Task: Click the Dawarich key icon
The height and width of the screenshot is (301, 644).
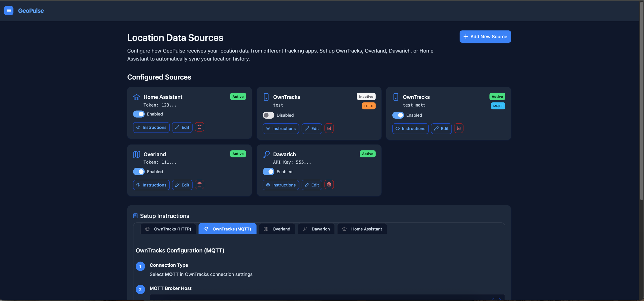Action: pyautogui.click(x=266, y=154)
